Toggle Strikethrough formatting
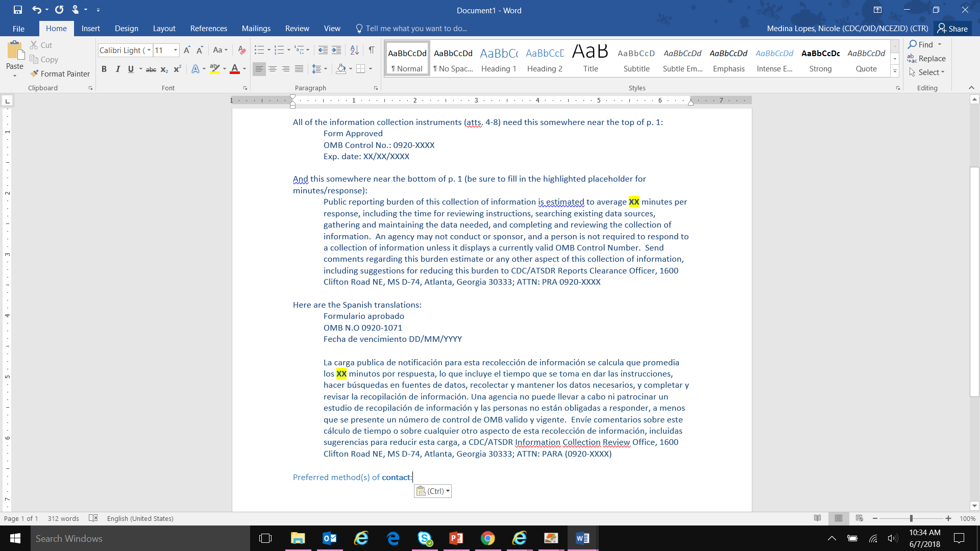The image size is (980, 551). click(151, 69)
